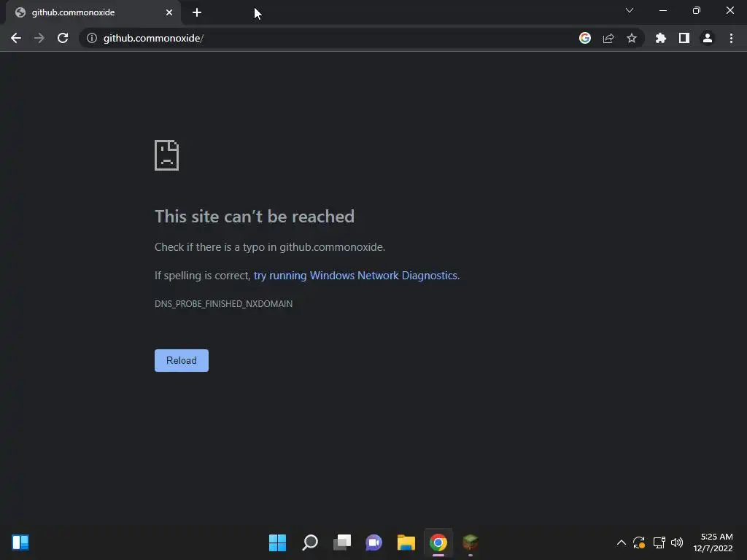Open the tab search chevron
The width and height of the screenshot is (747, 560).
click(630, 10)
